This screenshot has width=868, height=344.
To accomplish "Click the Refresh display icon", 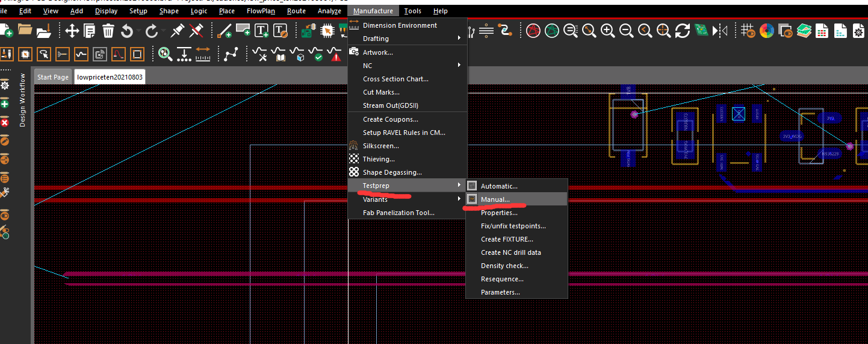I will [683, 31].
